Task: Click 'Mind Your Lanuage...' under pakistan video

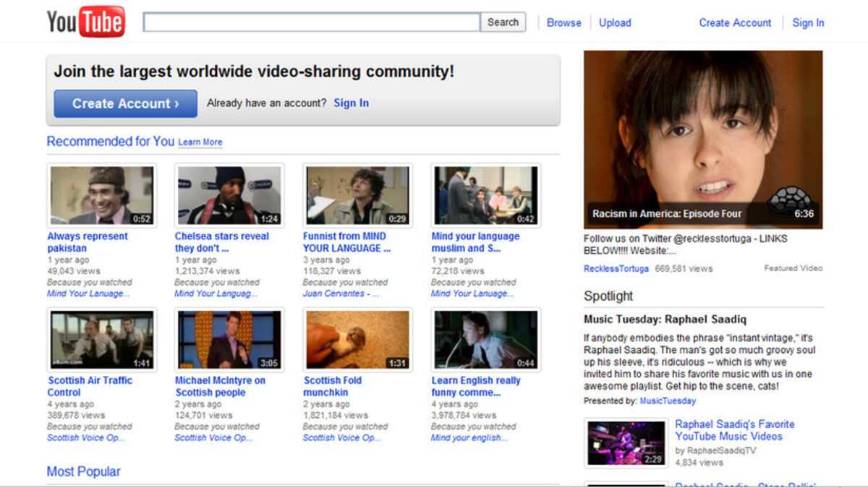Action: [x=89, y=294]
